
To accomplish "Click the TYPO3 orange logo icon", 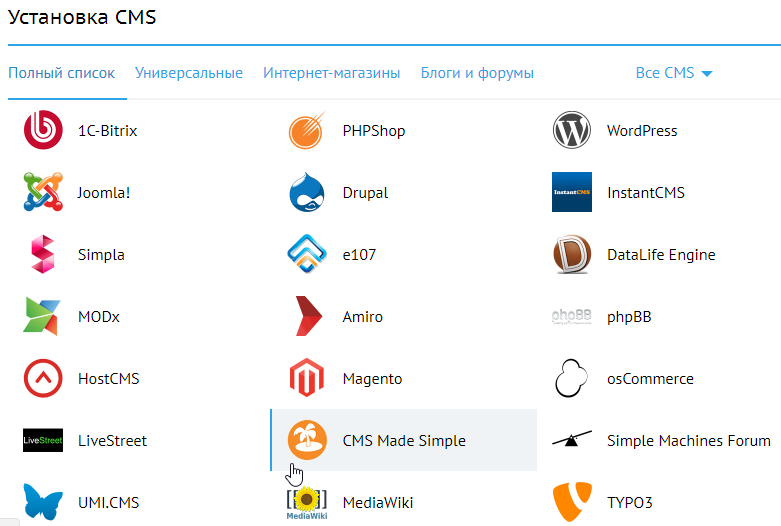I will click(x=572, y=502).
